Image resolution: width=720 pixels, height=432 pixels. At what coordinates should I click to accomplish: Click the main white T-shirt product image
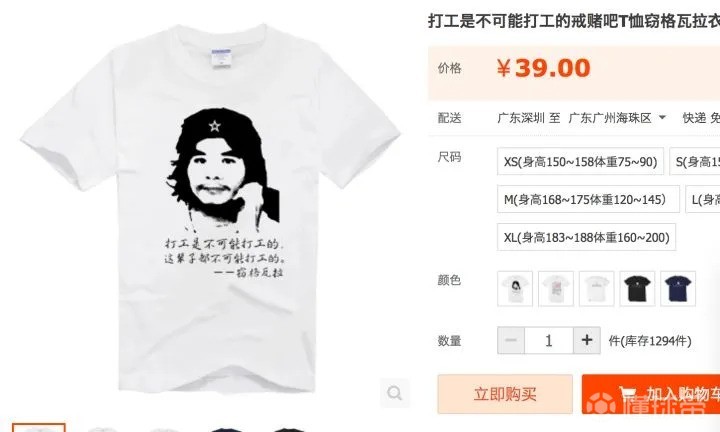(210, 207)
